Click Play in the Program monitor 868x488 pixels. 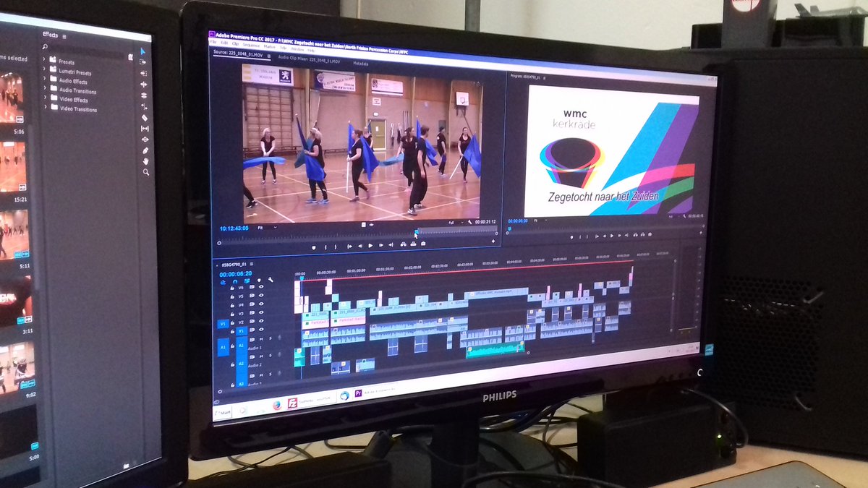(x=611, y=236)
